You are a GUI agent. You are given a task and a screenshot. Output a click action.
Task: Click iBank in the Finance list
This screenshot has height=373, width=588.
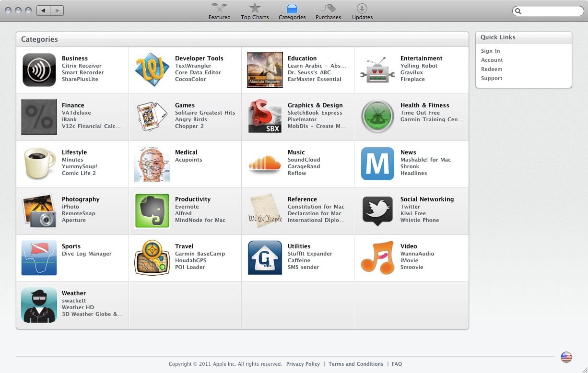tap(69, 119)
